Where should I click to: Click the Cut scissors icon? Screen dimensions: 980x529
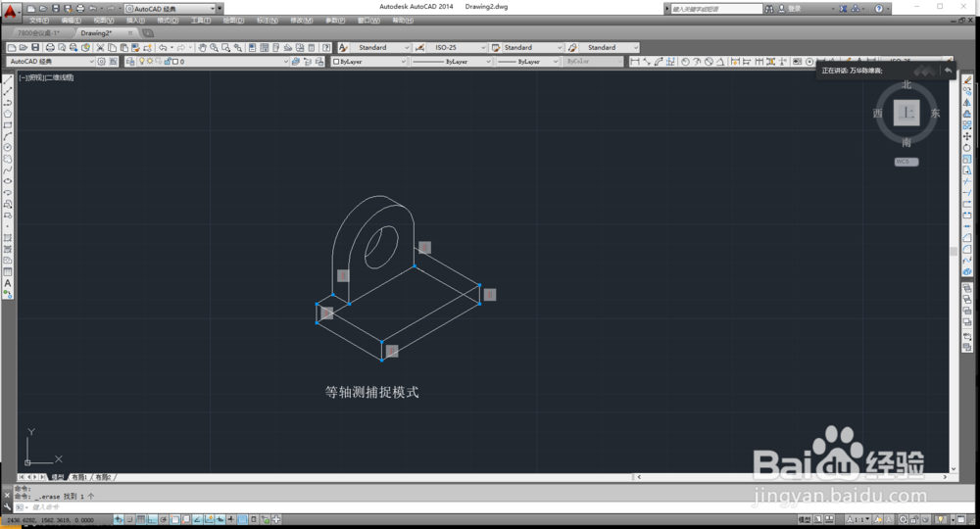click(x=100, y=47)
